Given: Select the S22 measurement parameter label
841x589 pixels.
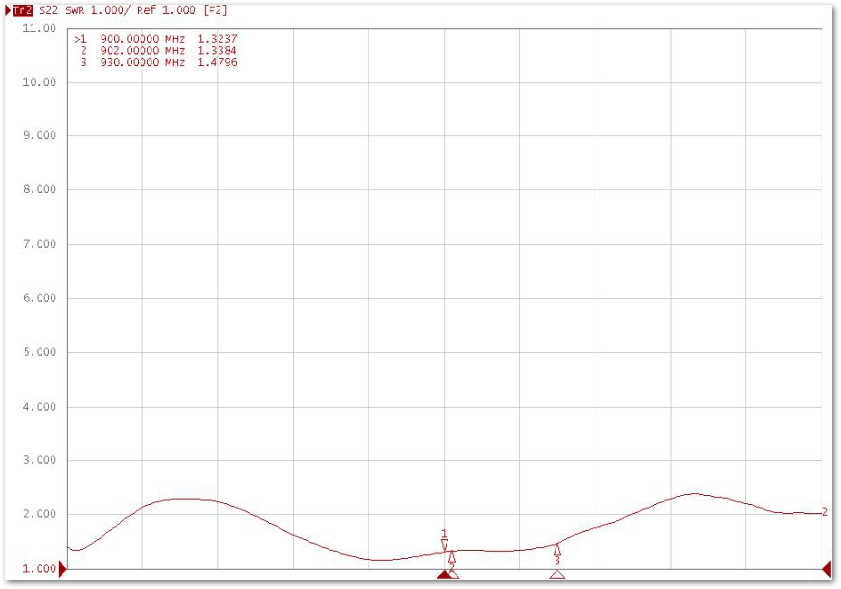Looking at the screenshot, I should tap(48, 10).
